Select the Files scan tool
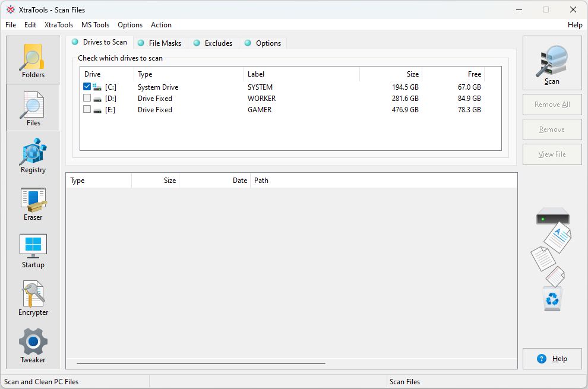This screenshot has width=588, height=389. coord(33,108)
